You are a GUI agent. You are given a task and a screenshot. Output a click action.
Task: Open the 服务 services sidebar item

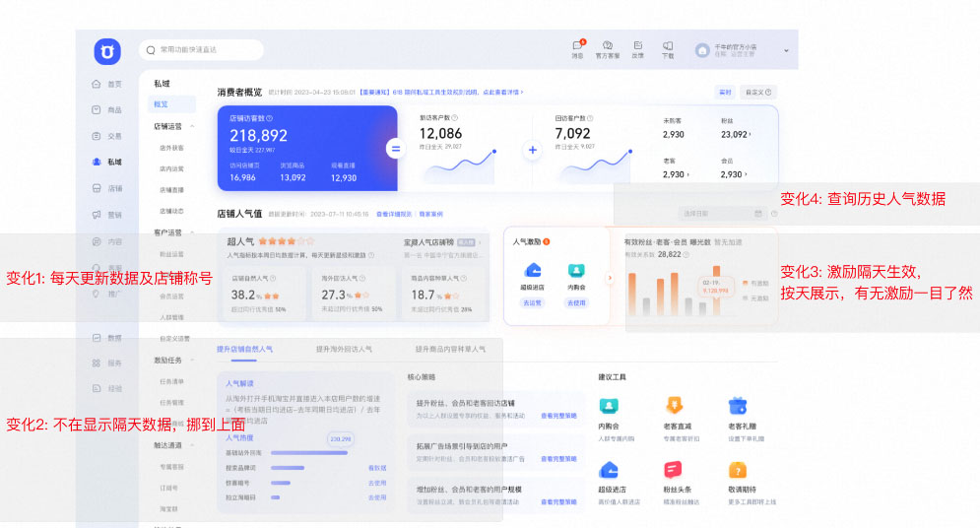click(x=106, y=363)
